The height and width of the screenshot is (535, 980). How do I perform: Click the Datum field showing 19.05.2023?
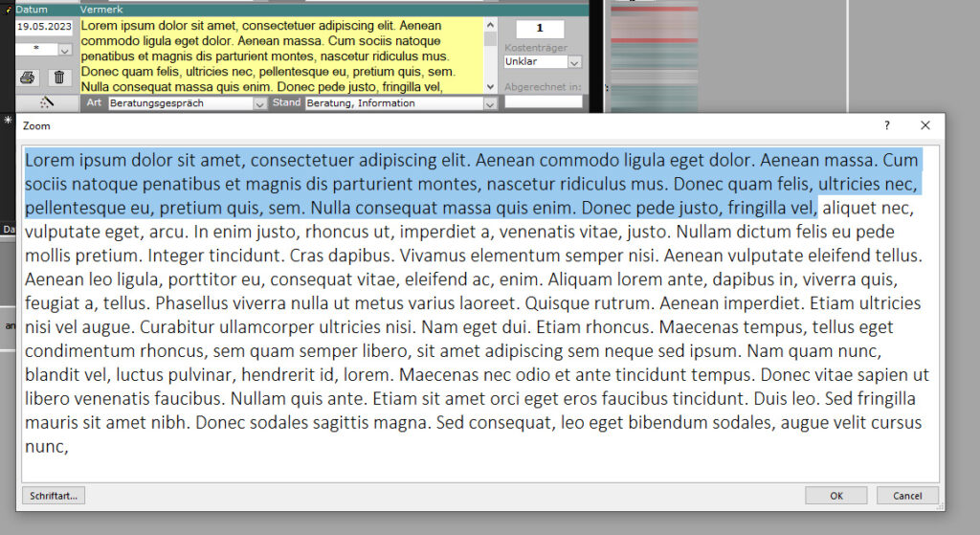point(43,27)
